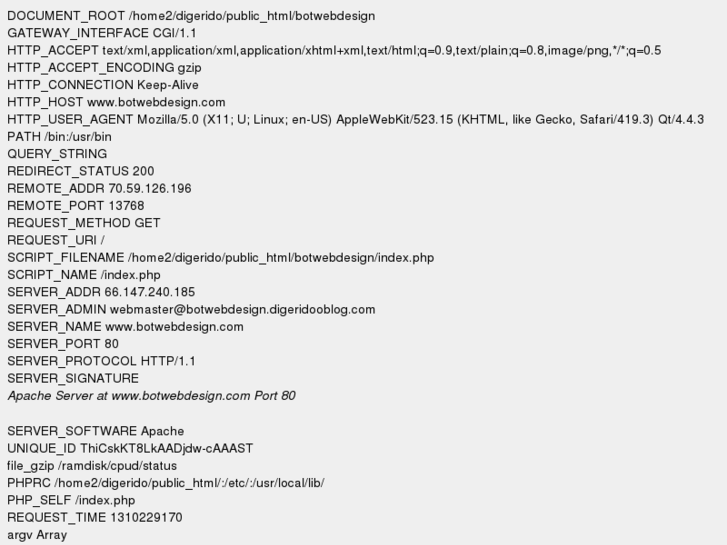Click the UNIQUE_ID value line

130,449
